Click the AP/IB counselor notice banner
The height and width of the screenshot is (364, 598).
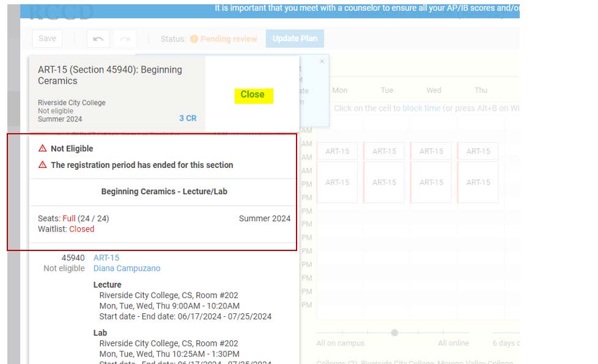click(x=270, y=10)
